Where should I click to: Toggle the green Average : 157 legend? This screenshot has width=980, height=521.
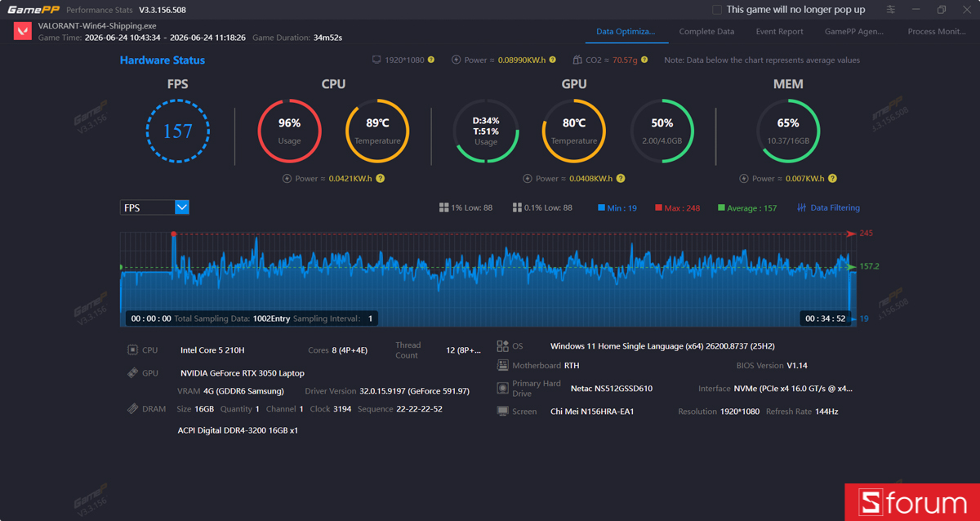coord(747,207)
